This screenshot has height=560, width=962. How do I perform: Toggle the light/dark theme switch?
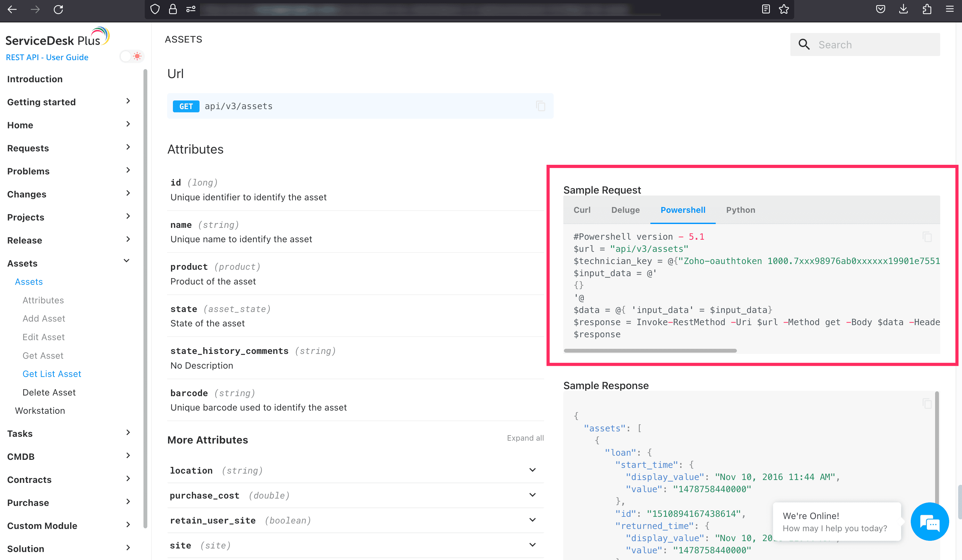[x=132, y=56]
